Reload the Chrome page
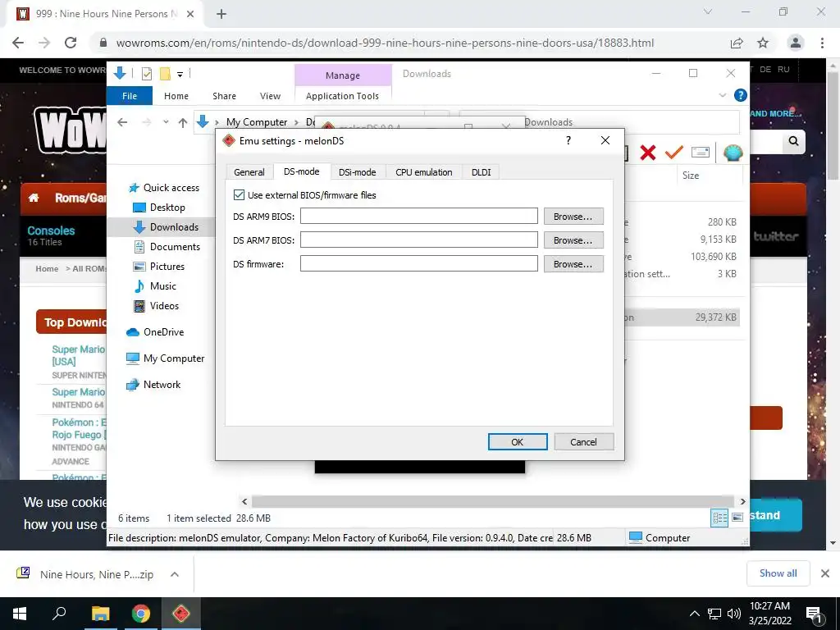 tap(71, 43)
